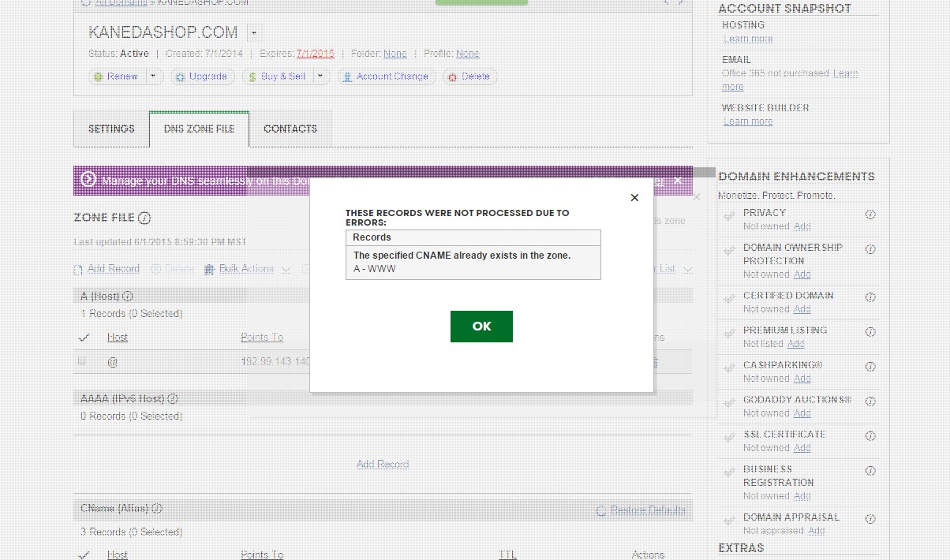
Task: Sort CName records by Points To column
Action: point(262,555)
